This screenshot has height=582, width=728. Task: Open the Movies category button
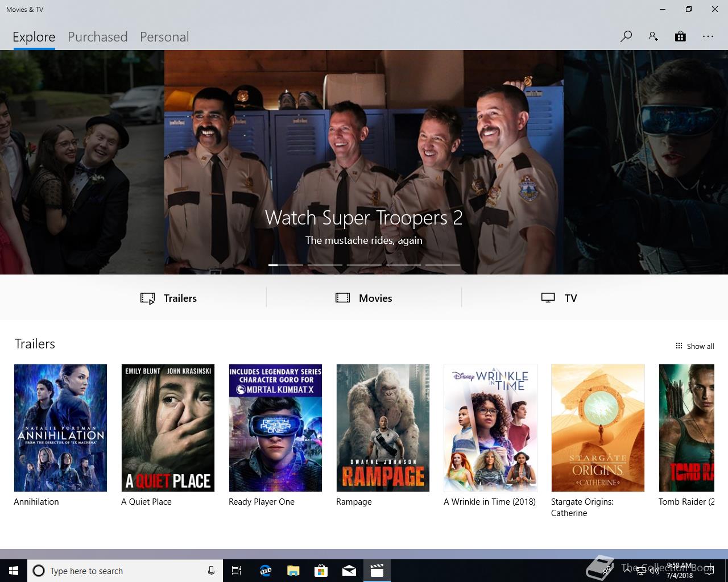tap(364, 298)
